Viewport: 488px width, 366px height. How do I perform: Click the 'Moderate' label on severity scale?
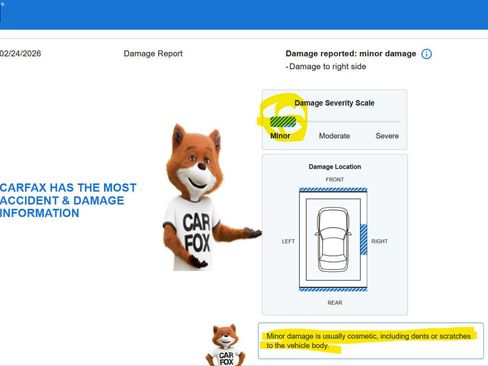coord(334,136)
